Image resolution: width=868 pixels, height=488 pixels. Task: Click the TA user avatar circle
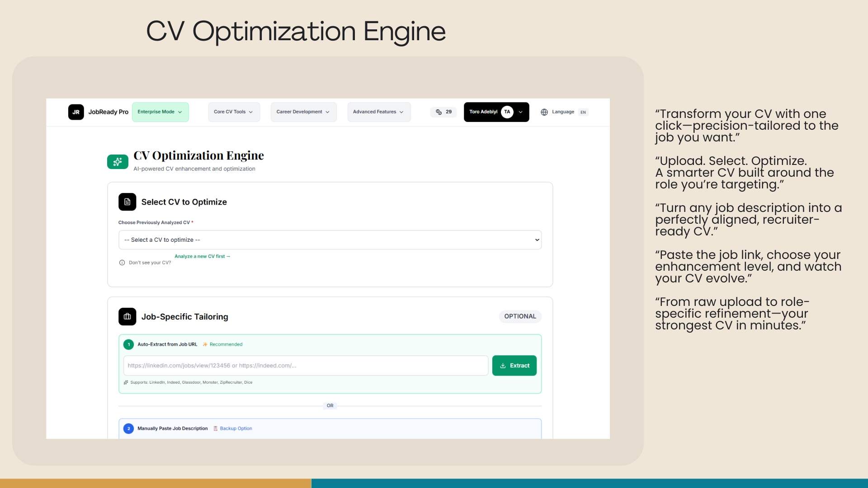click(x=507, y=112)
